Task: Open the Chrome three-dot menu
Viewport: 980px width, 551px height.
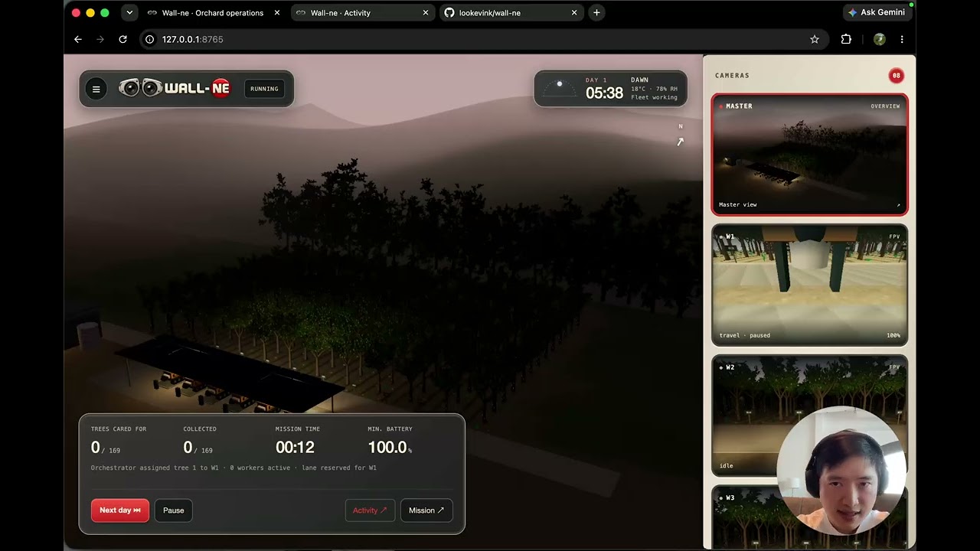Action: click(902, 39)
